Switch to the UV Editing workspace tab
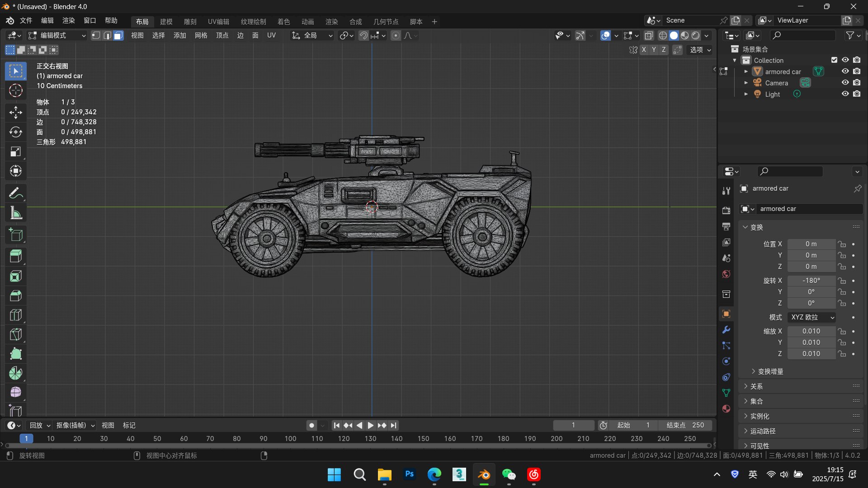 click(218, 22)
